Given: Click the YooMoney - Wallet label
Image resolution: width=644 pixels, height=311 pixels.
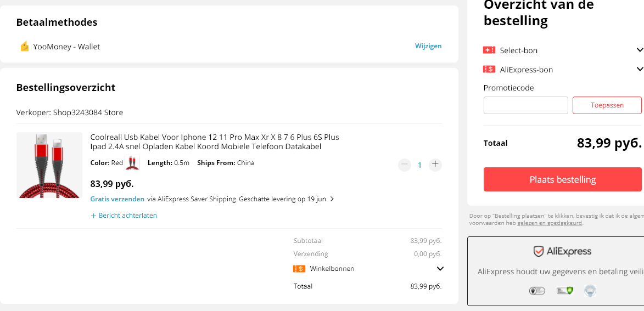Looking at the screenshot, I should [x=66, y=47].
